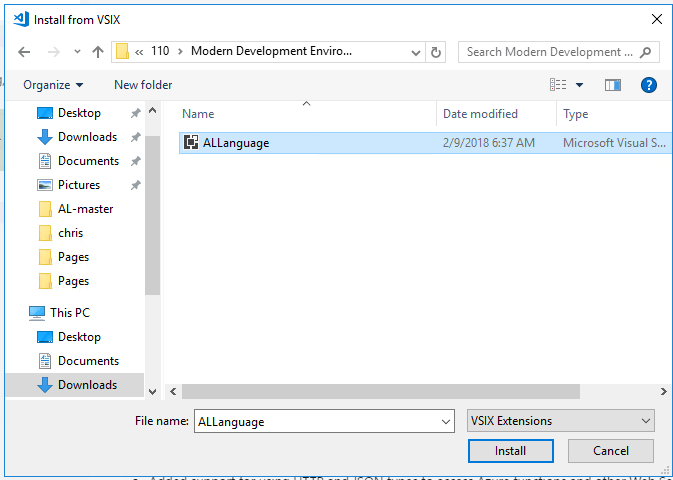673x480 pixels.
Task: Click the Cancel button
Action: (611, 451)
